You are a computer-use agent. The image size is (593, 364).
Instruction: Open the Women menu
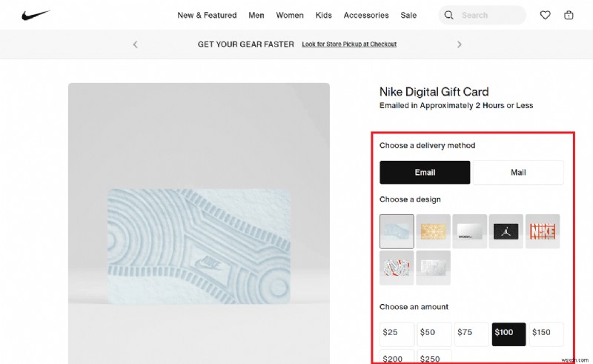(290, 15)
